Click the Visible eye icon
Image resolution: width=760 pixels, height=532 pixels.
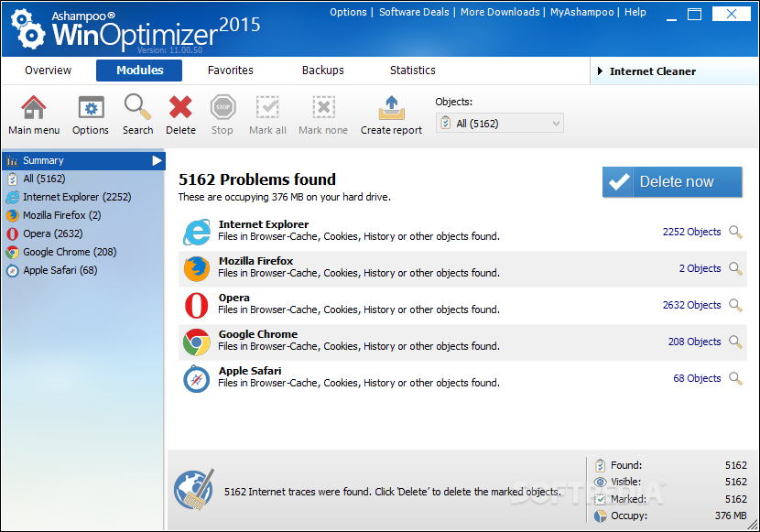pyautogui.click(x=600, y=482)
